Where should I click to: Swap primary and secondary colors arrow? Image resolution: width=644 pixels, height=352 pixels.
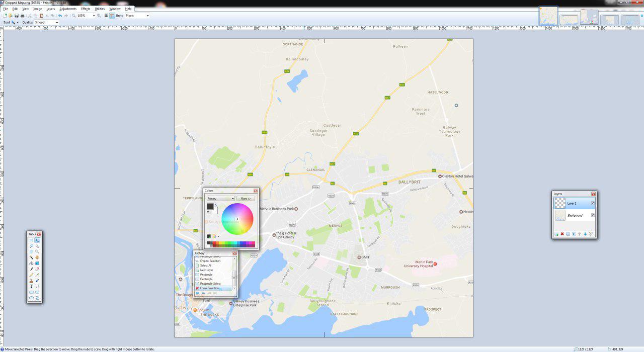(216, 205)
